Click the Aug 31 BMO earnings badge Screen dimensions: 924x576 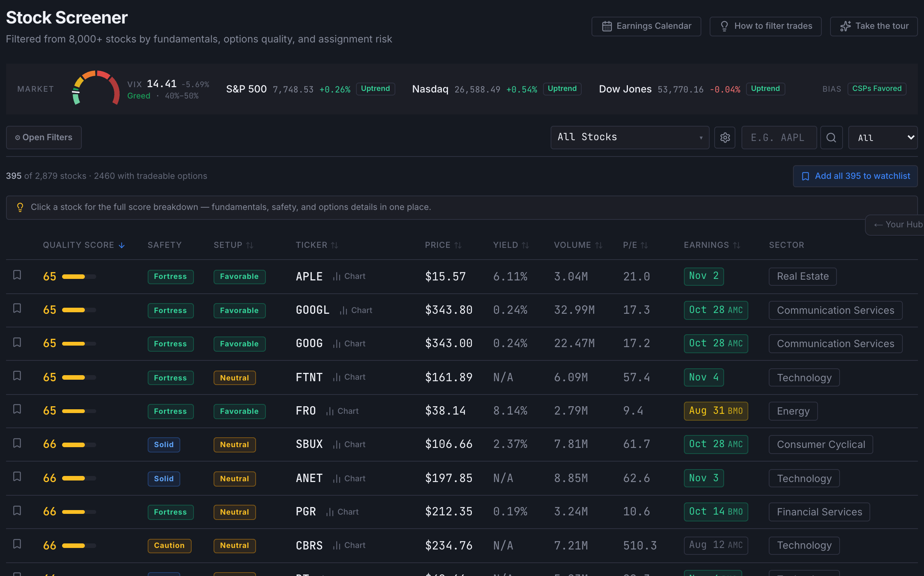[x=716, y=411]
